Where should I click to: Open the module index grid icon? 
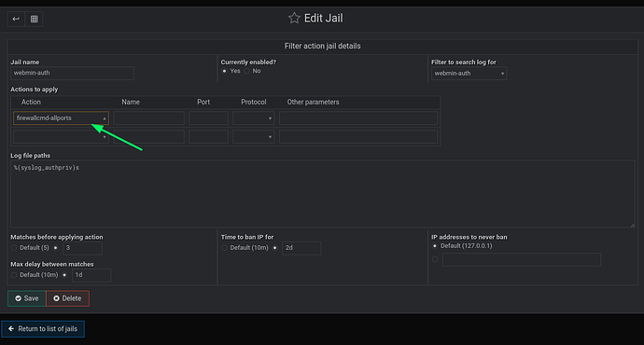click(x=35, y=19)
